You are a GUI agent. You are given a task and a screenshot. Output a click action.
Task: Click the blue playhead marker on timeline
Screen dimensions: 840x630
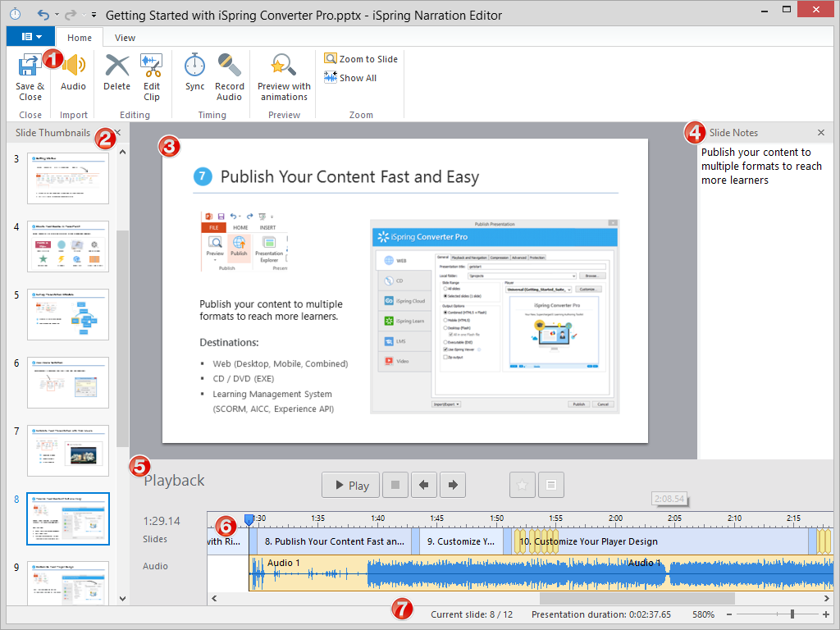[x=249, y=519]
